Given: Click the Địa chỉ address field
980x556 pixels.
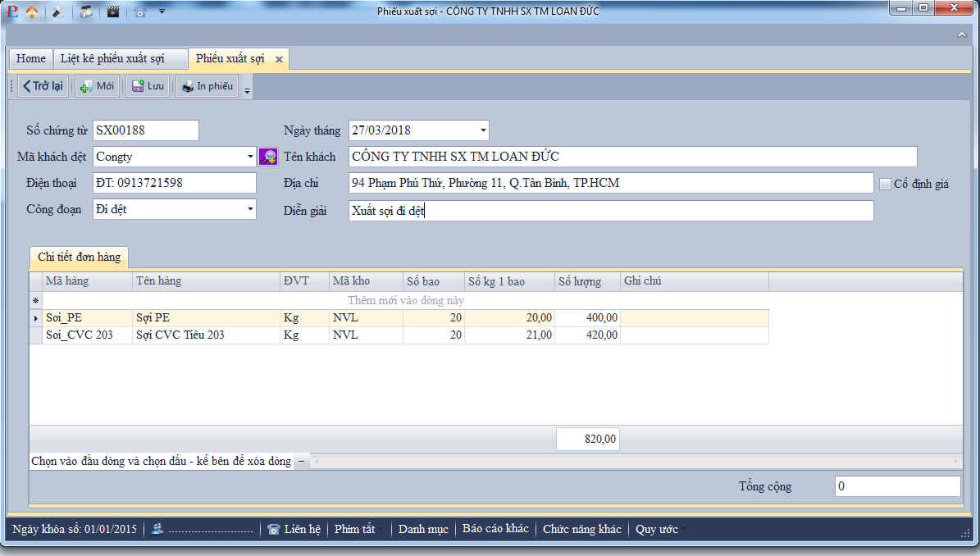Looking at the screenshot, I should coord(611,183).
